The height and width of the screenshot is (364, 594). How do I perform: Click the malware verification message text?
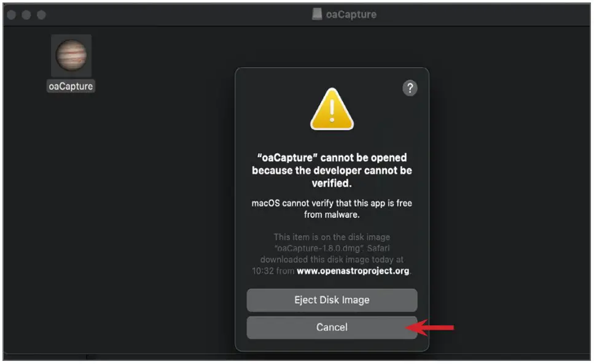(x=332, y=209)
